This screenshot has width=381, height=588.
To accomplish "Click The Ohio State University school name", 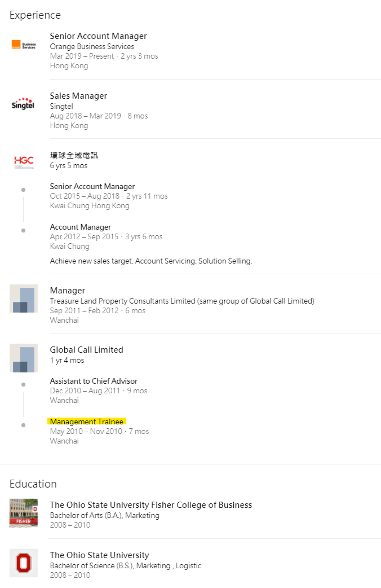I will pos(99,555).
